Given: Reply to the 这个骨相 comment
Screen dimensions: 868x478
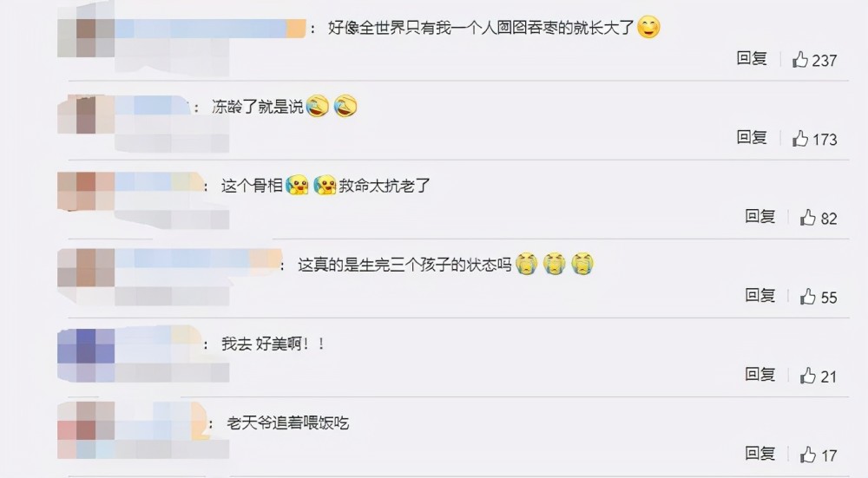Looking at the screenshot, I should [x=760, y=216].
